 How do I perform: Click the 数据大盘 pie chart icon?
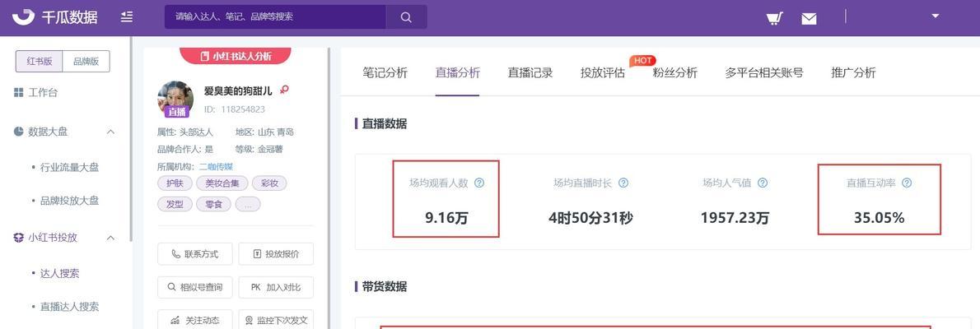(19, 132)
